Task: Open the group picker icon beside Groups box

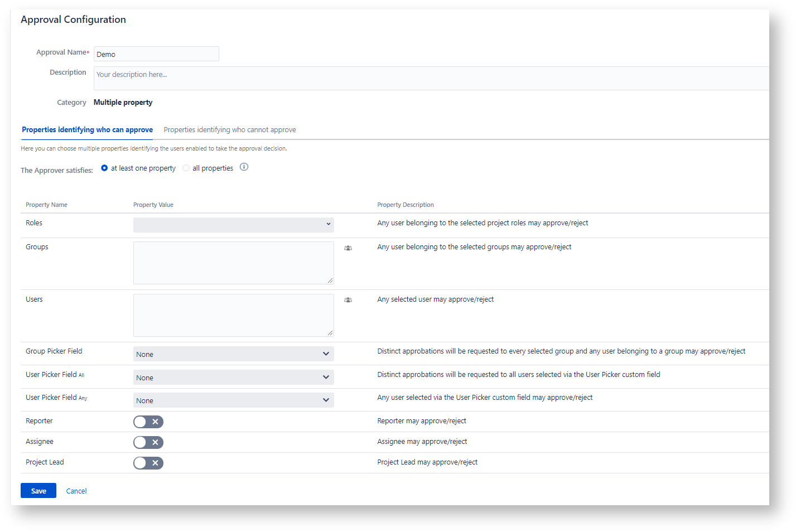Action: click(x=348, y=248)
